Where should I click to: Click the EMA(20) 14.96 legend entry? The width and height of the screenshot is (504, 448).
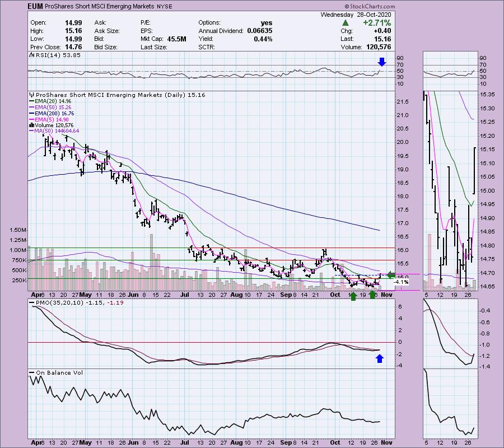pyautogui.click(x=50, y=101)
